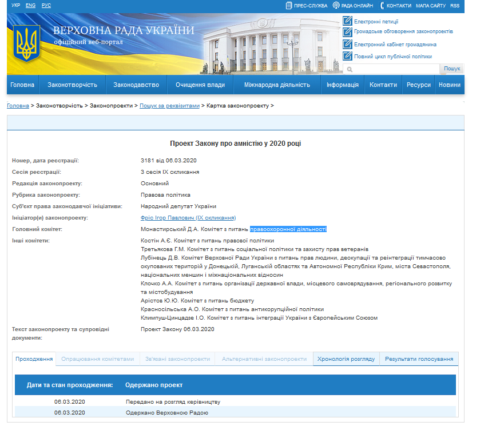Open Рада онлайн via its broadcast icon
The image size is (504, 434).
tap(336, 6)
